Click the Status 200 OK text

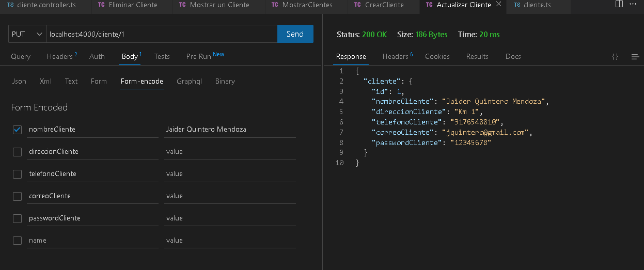click(362, 35)
